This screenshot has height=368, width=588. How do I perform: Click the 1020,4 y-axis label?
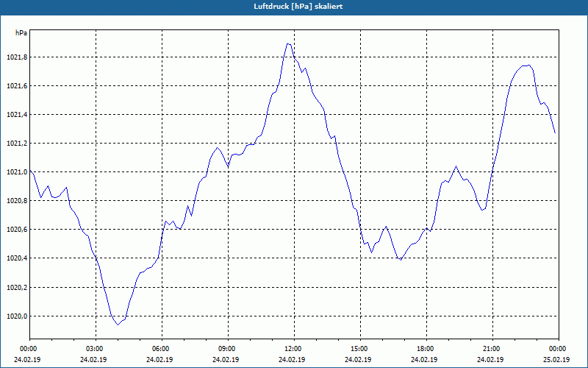tap(17, 258)
